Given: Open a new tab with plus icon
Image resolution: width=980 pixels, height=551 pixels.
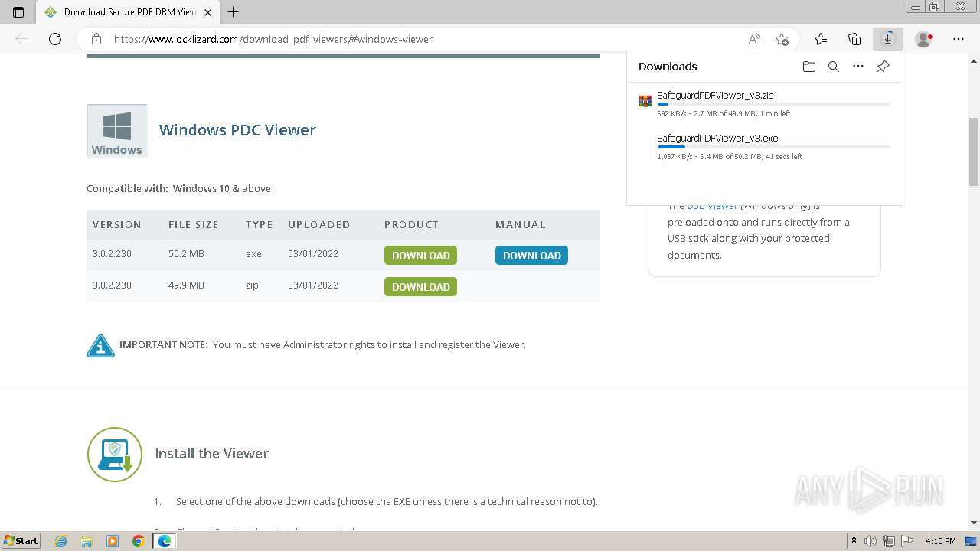Looking at the screenshot, I should [x=234, y=11].
